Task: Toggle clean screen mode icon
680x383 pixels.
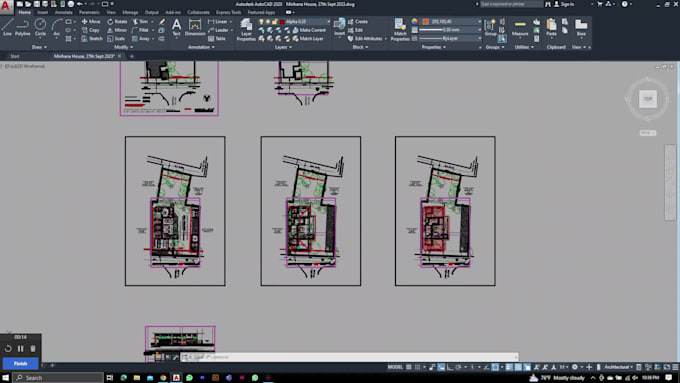Action: click(x=667, y=367)
